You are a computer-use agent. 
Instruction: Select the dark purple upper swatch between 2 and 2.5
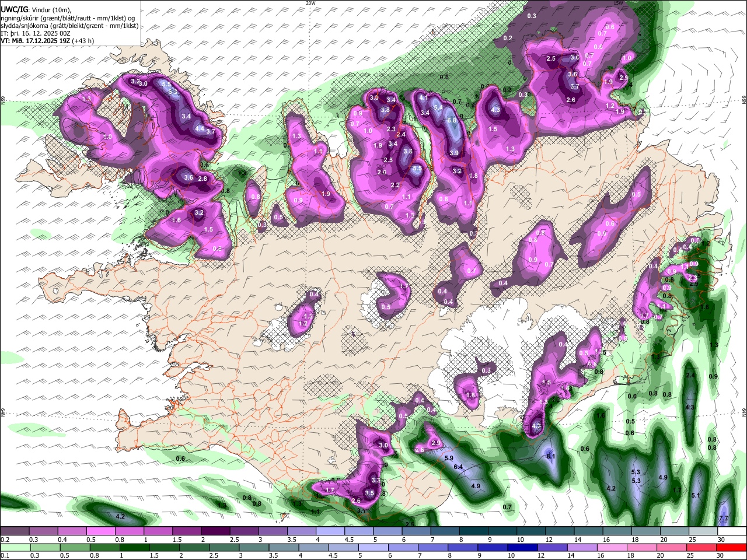coord(215,531)
